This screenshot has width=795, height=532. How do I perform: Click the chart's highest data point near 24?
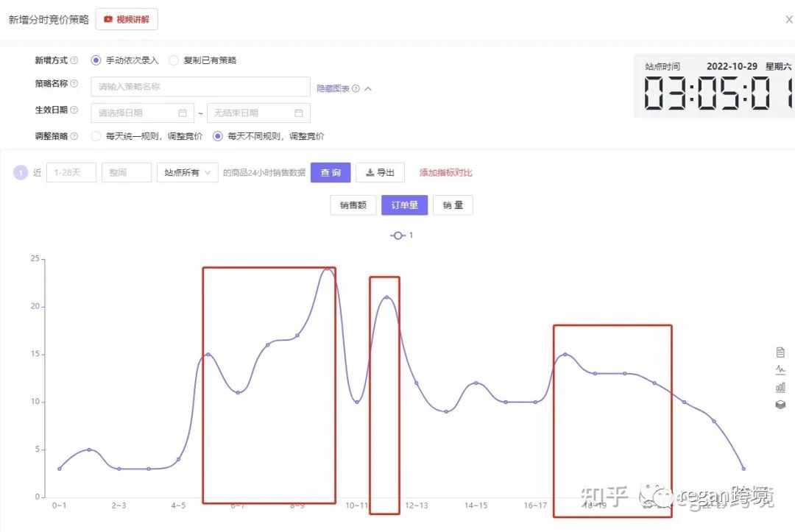(328, 269)
